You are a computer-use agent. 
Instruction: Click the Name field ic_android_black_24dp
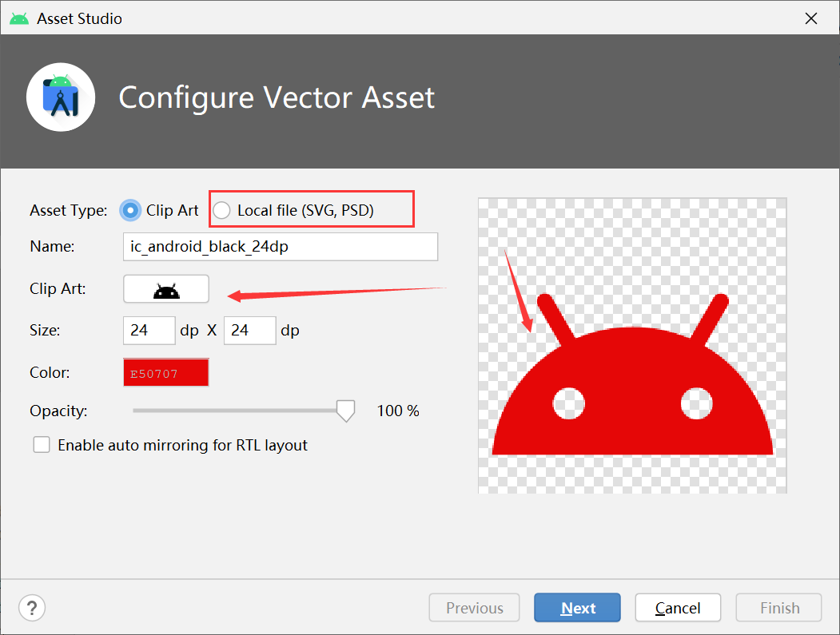[281, 246]
